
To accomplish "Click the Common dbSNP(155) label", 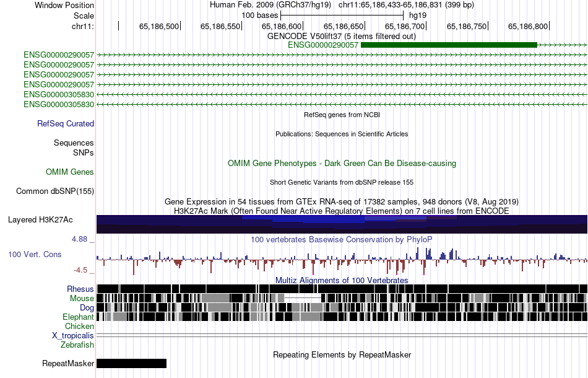I will pos(55,191).
